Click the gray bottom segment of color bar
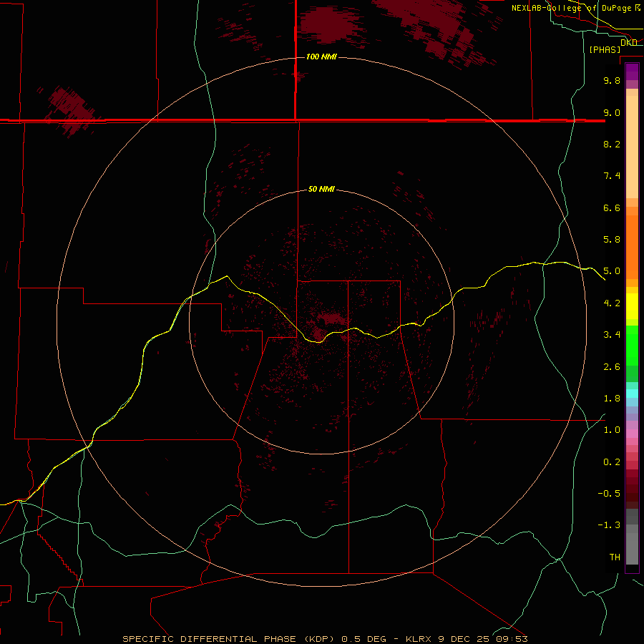The height and width of the screenshot is (644, 644). click(632, 549)
